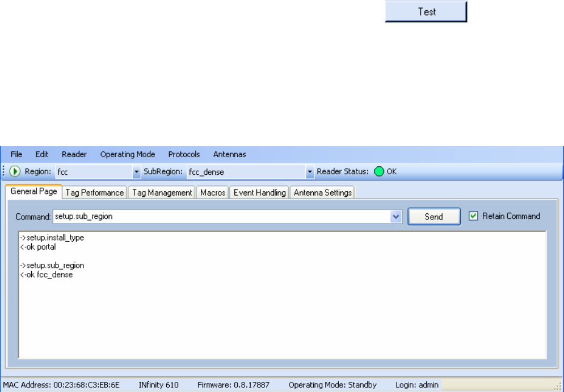Image resolution: width=564 pixels, height=392 pixels.
Task: Open the Edit menu
Action: pos(42,154)
